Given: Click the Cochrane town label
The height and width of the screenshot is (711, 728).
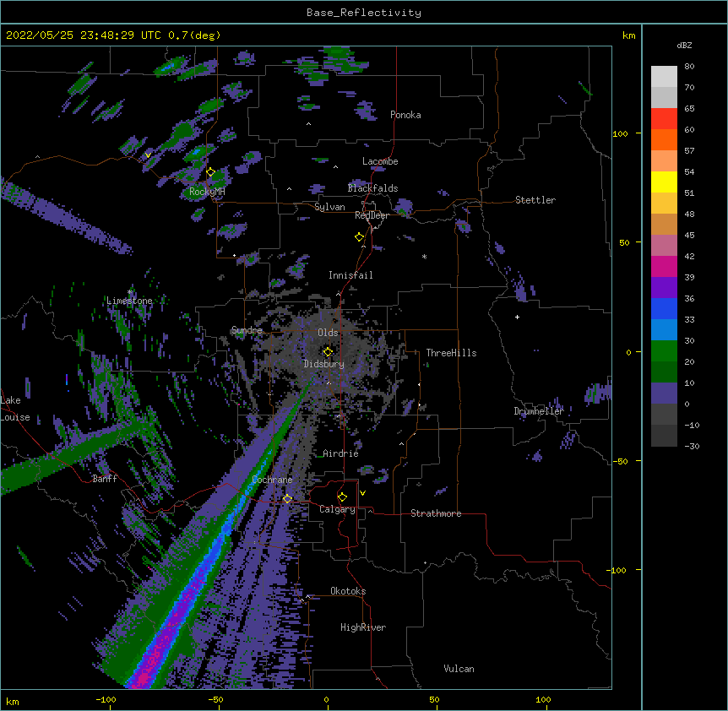Looking at the screenshot, I should (272, 480).
